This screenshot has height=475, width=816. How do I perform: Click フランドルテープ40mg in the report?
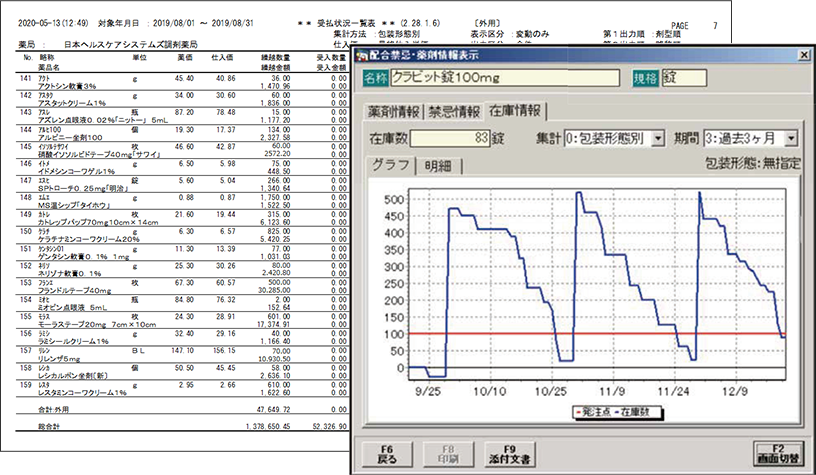tap(74, 290)
